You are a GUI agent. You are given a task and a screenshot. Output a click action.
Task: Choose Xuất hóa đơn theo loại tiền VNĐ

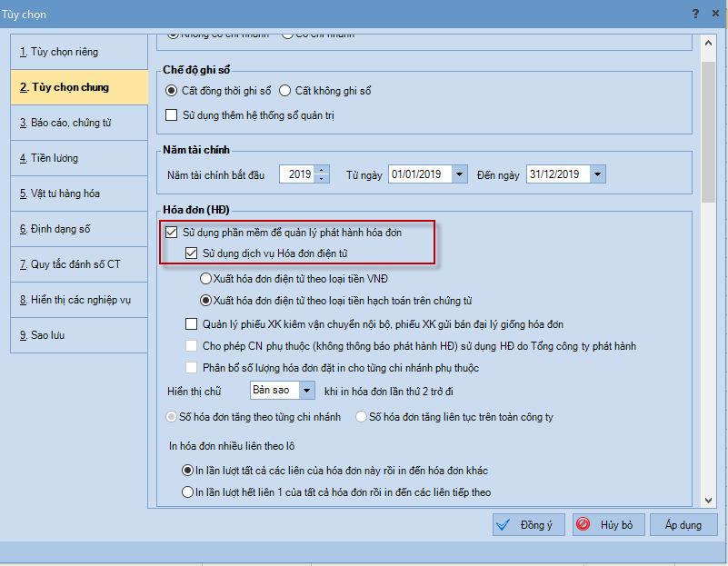click(x=206, y=278)
